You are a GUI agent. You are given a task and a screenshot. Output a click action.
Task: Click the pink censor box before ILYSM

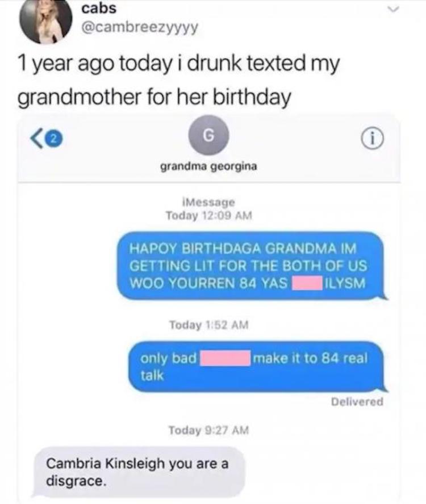click(x=307, y=283)
